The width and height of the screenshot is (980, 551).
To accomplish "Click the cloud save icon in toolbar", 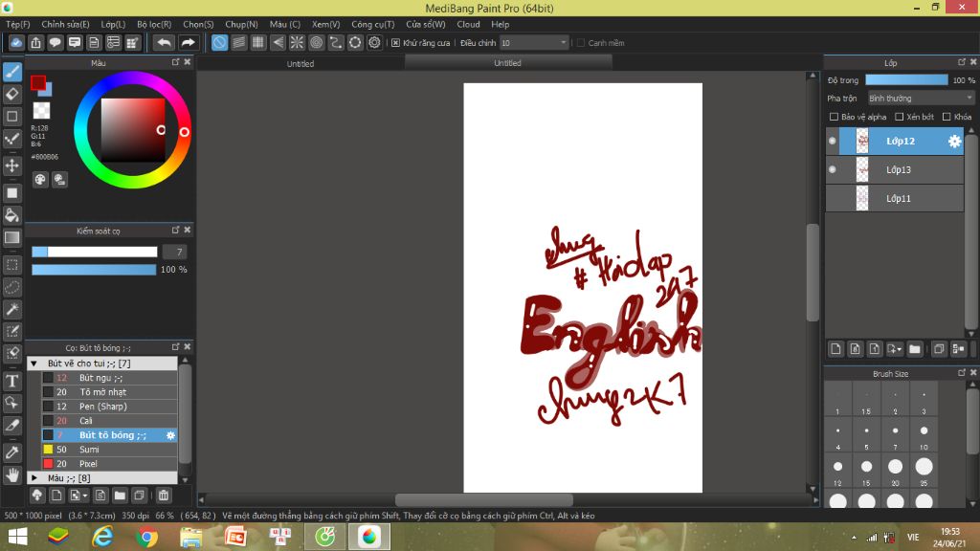I will tap(16, 42).
